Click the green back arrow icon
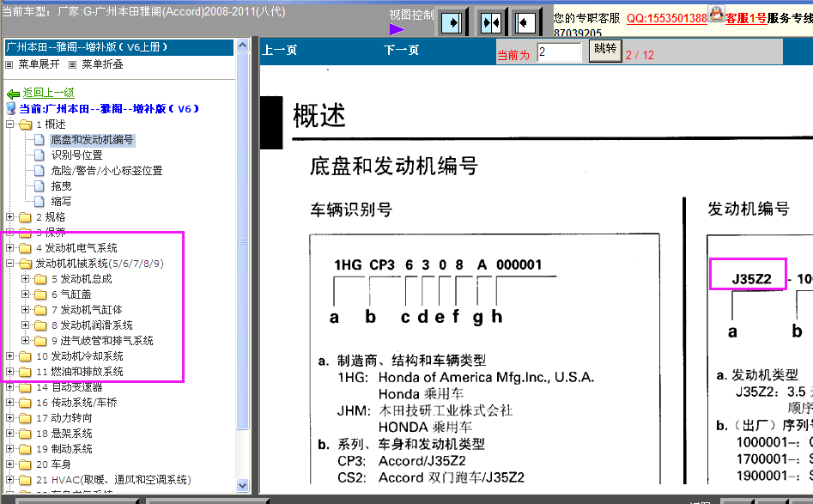This screenshot has height=504, width=813. click(13, 94)
